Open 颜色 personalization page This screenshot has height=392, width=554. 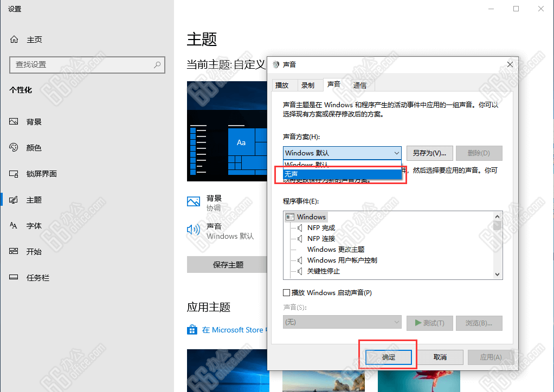[x=34, y=147]
